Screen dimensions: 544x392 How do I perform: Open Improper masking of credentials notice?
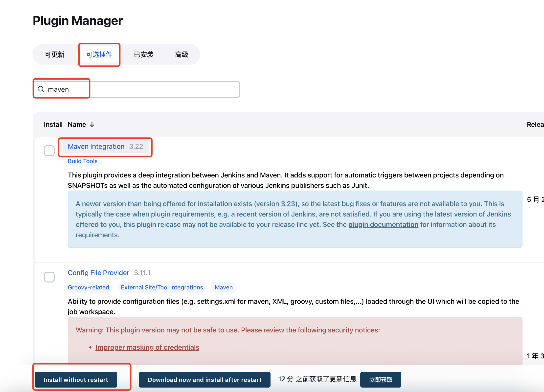pyautogui.click(x=147, y=347)
